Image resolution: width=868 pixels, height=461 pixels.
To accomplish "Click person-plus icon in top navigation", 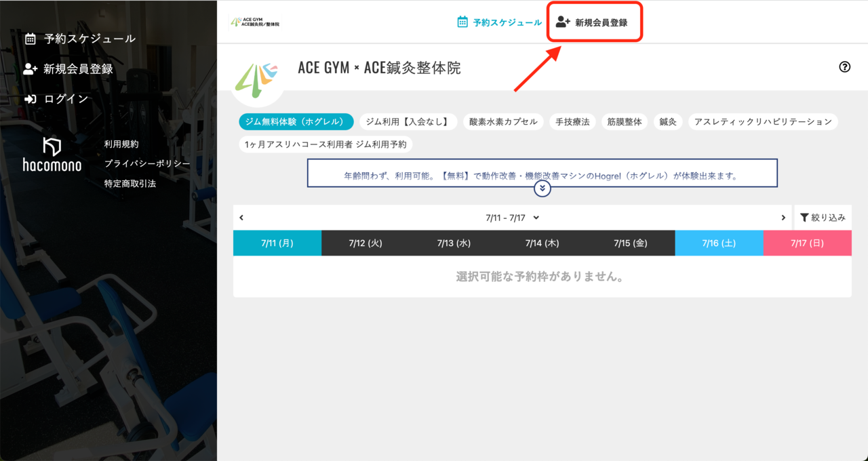I will point(563,22).
